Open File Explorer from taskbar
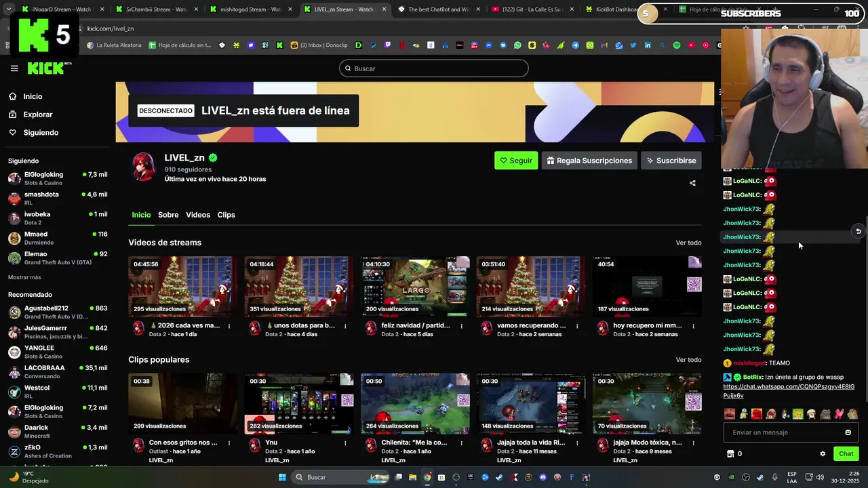Image resolution: width=868 pixels, height=488 pixels. point(412,477)
